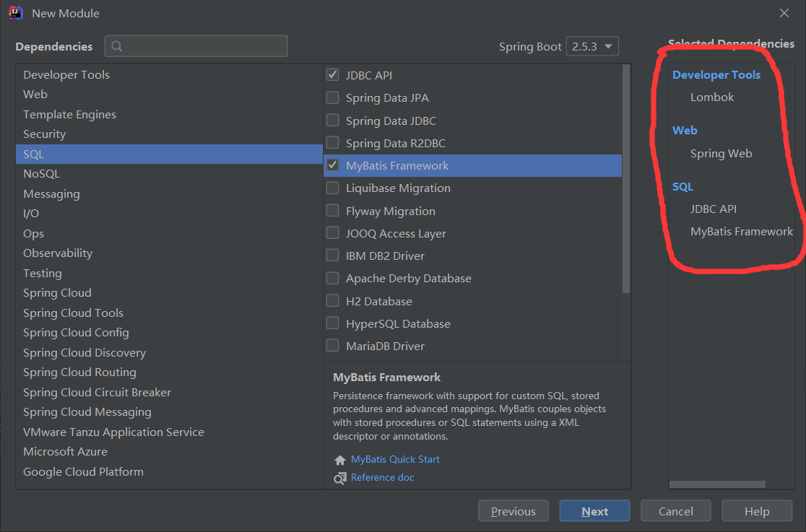Enable the Flyway Migration checkbox
This screenshot has height=532, width=806.
[x=332, y=211]
